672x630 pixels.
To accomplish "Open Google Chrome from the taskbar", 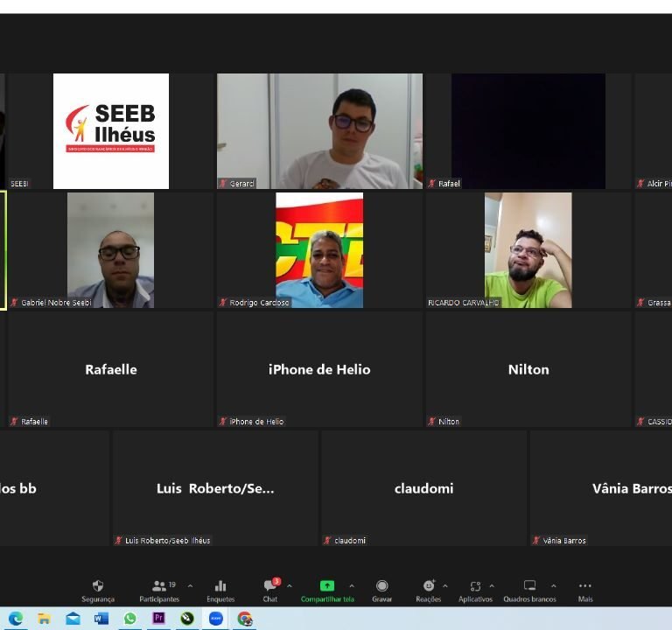I will [x=244, y=619].
